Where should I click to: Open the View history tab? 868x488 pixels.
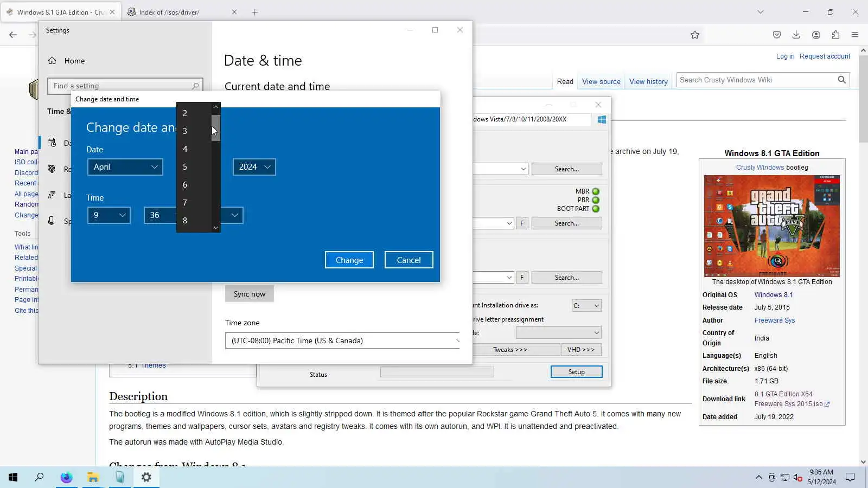click(648, 81)
